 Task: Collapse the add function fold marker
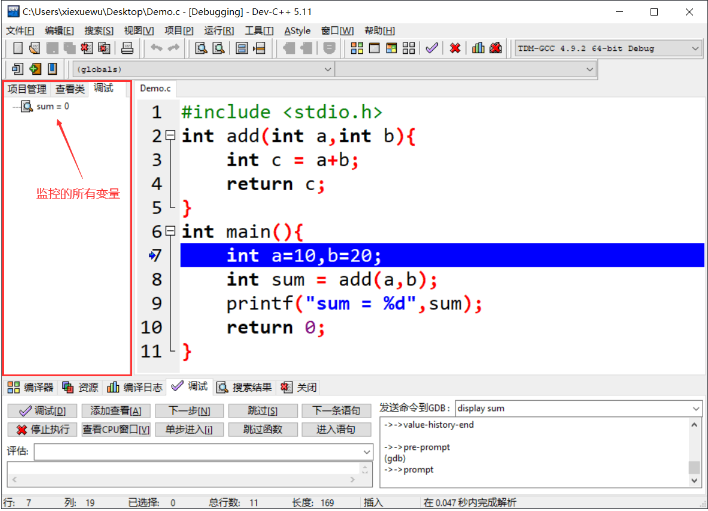pyautogui.click(x=169, y=136)
